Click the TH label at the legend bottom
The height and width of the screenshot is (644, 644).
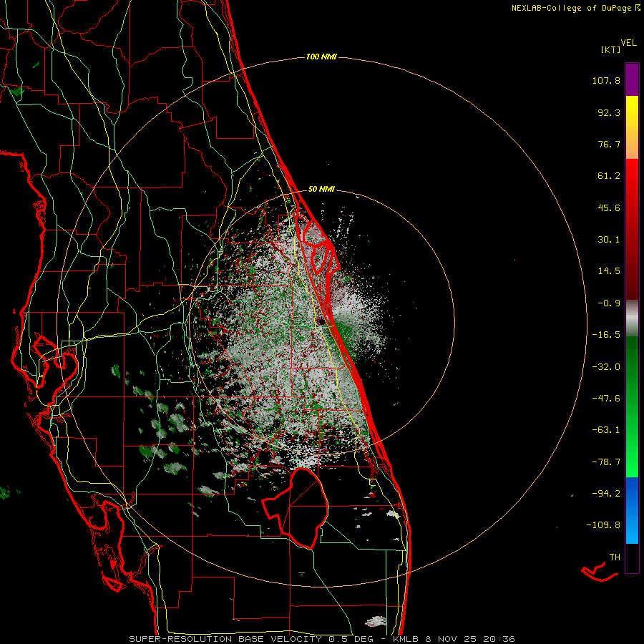click(x=615, y=557)
